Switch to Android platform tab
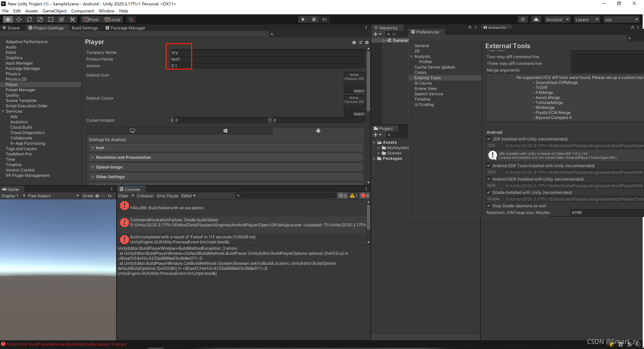This screenshot has height=349, width=644. [318, 131]
